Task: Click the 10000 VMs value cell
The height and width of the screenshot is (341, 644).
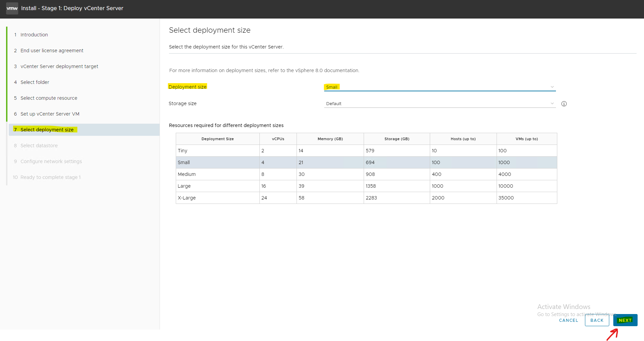Action: [x=527, y=186]
